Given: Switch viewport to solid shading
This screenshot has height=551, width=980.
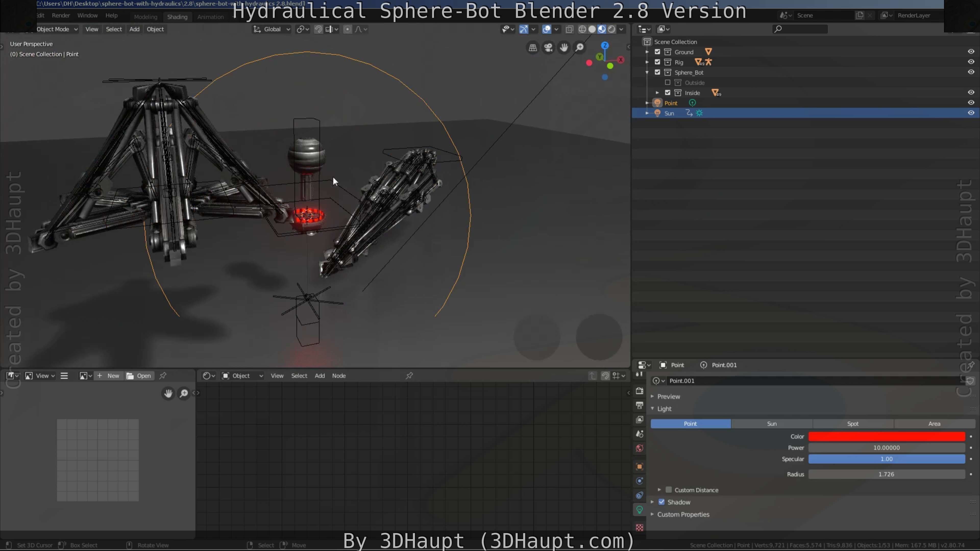Looking at the screenshot, I should click(592, 29).
